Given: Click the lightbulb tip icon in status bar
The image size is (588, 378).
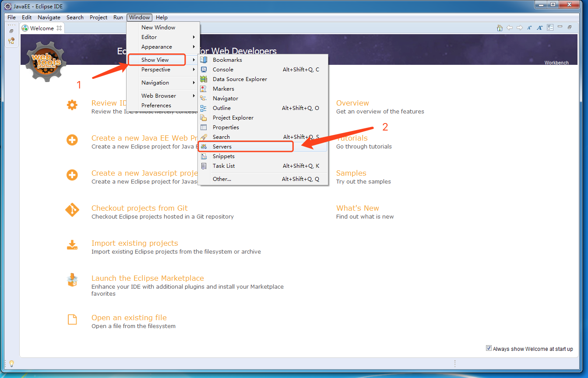Looking at the screenshot, I should [x=11, y=364].
